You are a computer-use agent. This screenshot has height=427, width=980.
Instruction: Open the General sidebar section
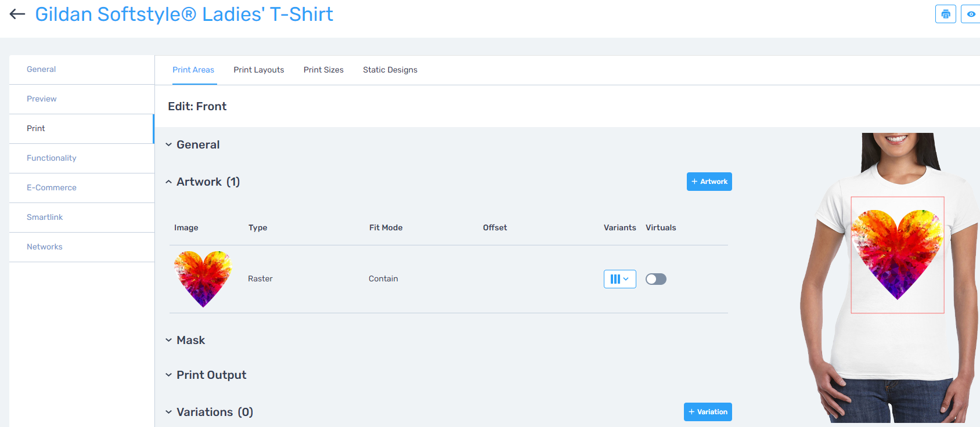tap(82, 70)
